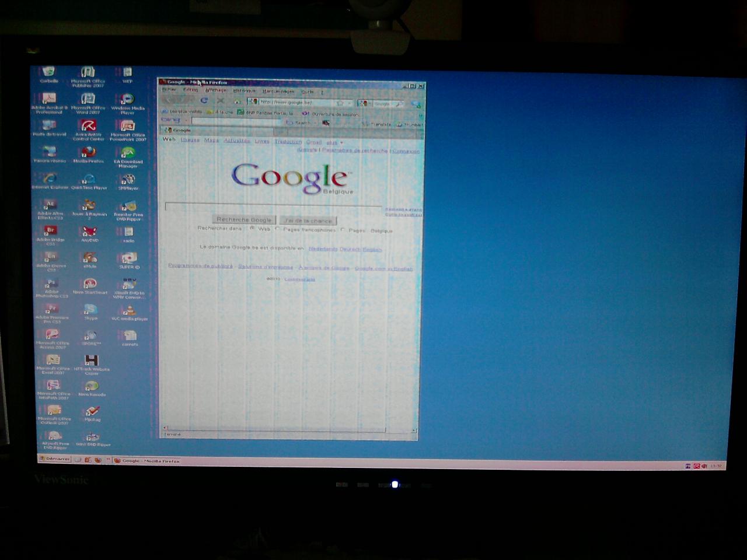Launch Adobe Bridge CS3 shortcut
The width and height of the screenshot is (747, 560).
(x=51, y=236)
